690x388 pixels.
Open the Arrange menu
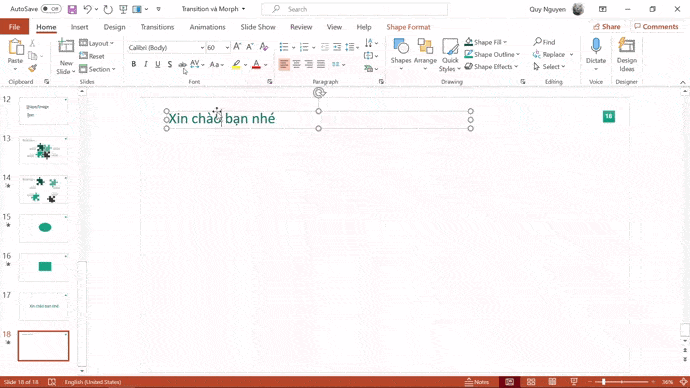tap(425, 55)
